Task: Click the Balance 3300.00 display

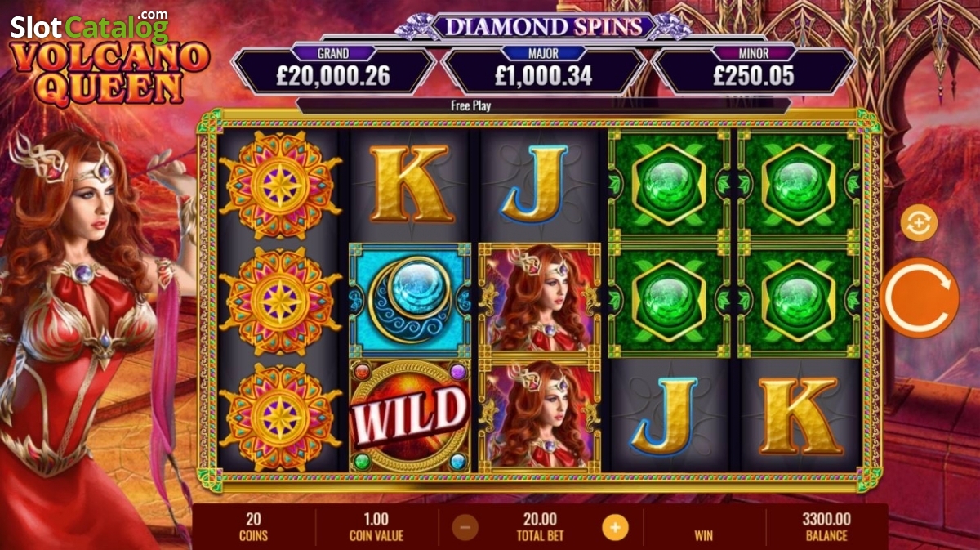Action: 827,527
